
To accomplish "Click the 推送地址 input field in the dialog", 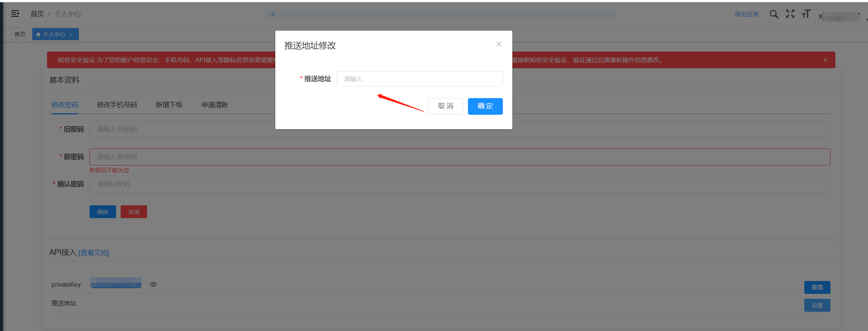I will [419, 79].
